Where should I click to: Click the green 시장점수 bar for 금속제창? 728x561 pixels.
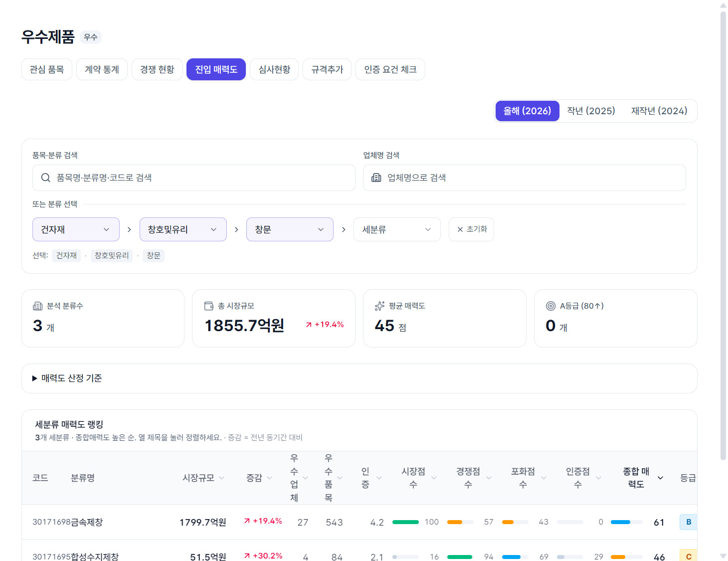coord(405,522)
